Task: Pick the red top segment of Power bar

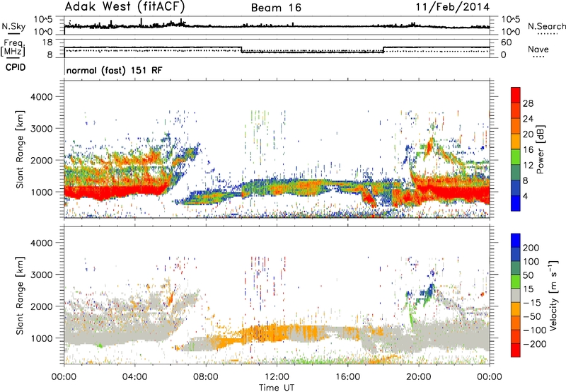Action: tap(516, 95)
